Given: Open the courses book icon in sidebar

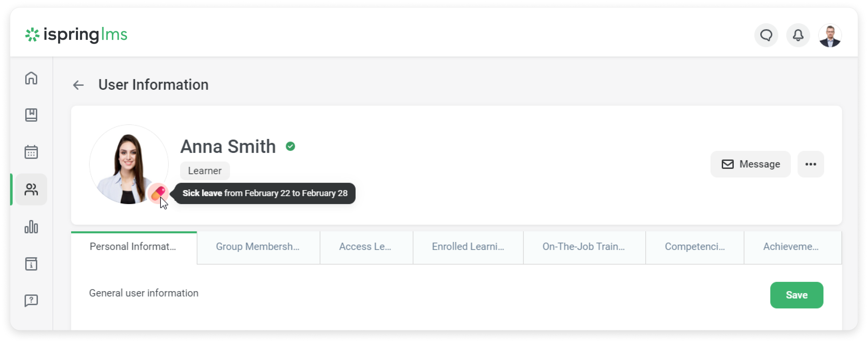Looking at the screenshot, I should tap(31, 115).
